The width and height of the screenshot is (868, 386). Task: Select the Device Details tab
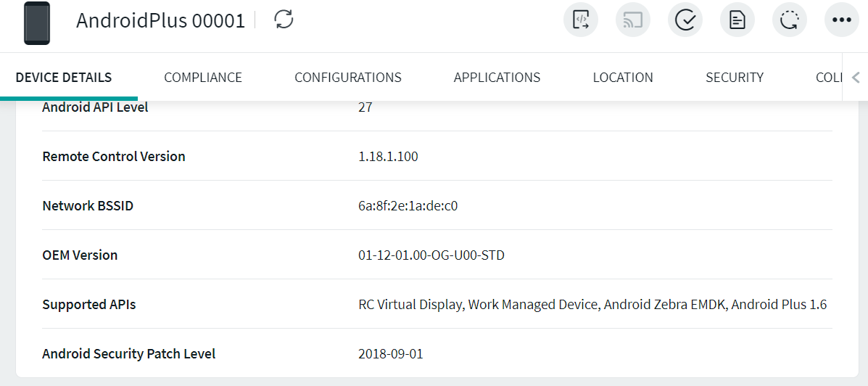coord(64,78)
